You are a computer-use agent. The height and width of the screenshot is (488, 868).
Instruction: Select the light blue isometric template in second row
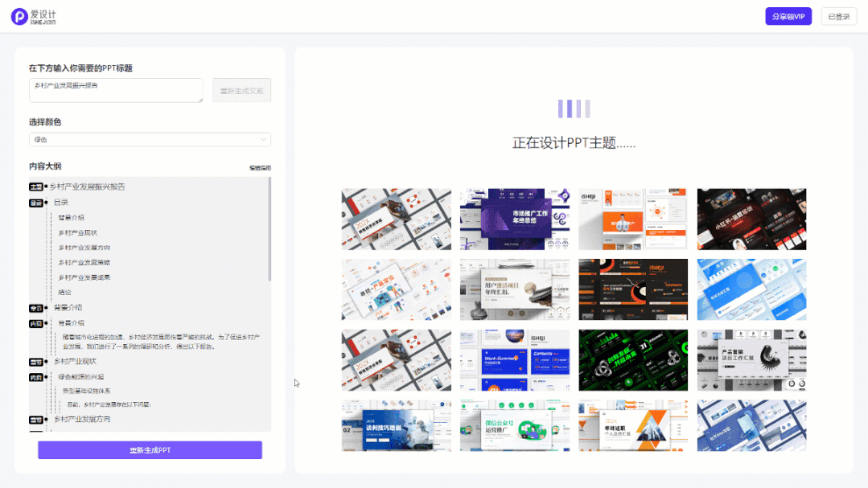click(x=751, y=289)
